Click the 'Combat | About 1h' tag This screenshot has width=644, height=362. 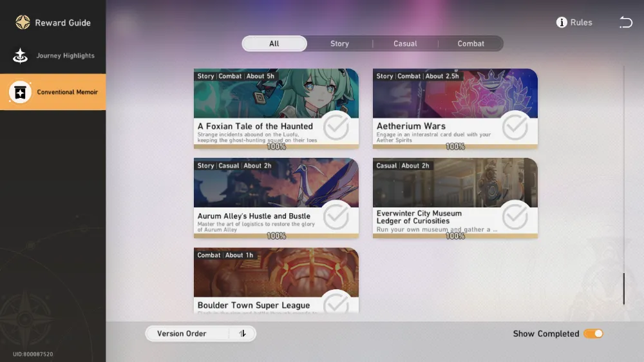(x=225, y=255)
